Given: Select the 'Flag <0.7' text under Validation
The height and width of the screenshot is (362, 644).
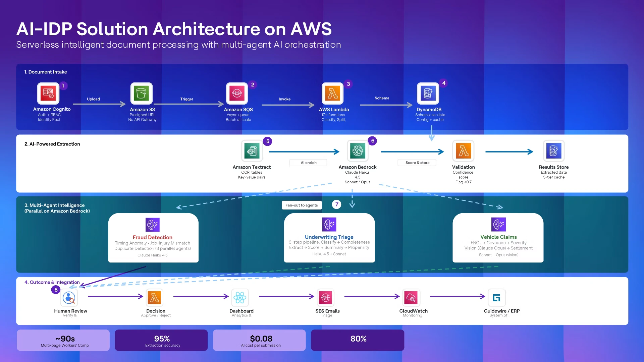Looking at the screenshot, I should click(x=463, y=182).
